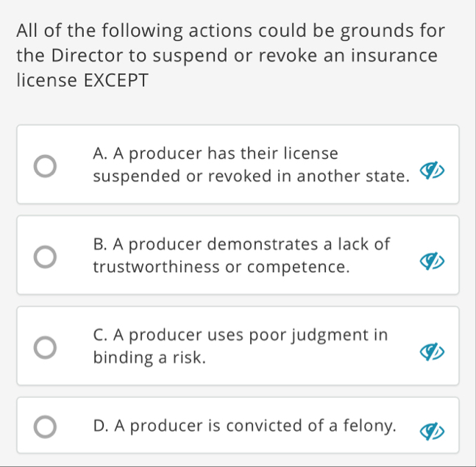
Task: Click the 'binding a risk.' text
Action: coord(149,357)
